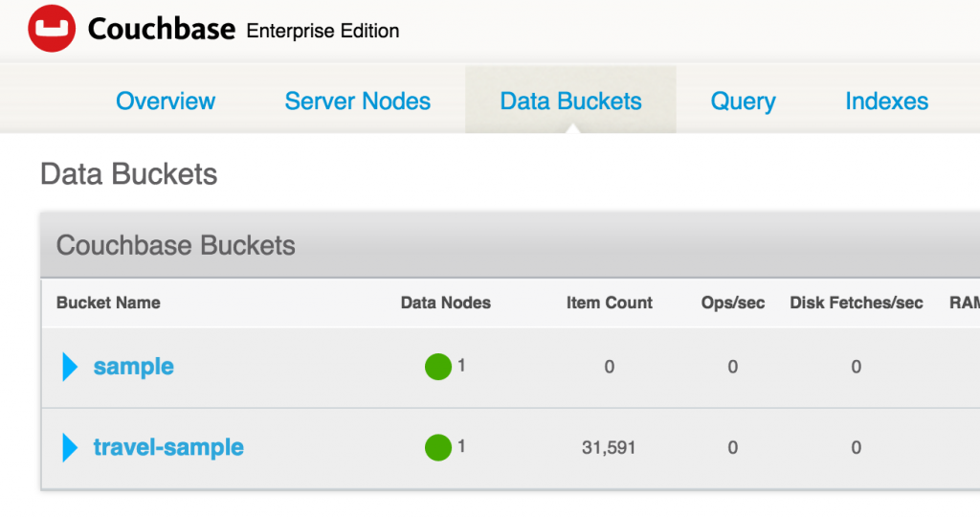The width and height of the screenshot is (980, 518).
Task: Click the Disk Fetches/sec column header
Action: coord(857,303)
